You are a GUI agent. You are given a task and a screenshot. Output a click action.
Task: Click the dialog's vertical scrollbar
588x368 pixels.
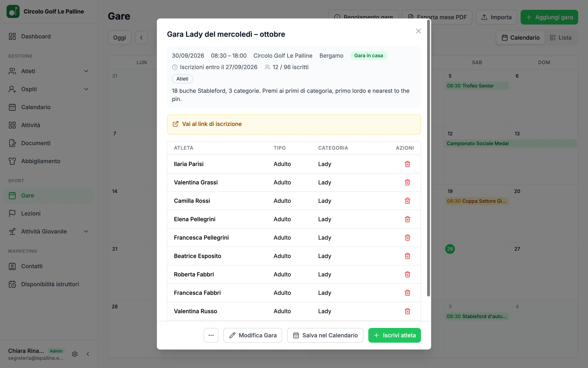(428, 158)
